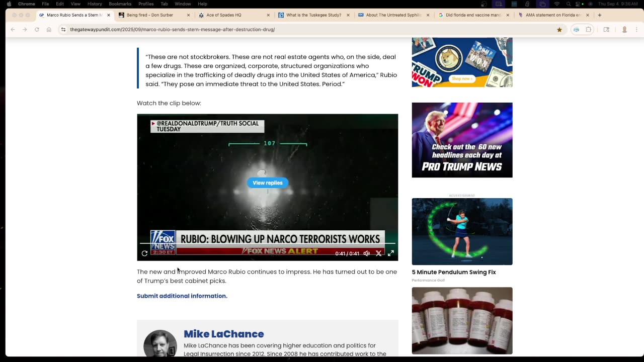Click the Siri icon in menu bar

(x=590, y=4)
